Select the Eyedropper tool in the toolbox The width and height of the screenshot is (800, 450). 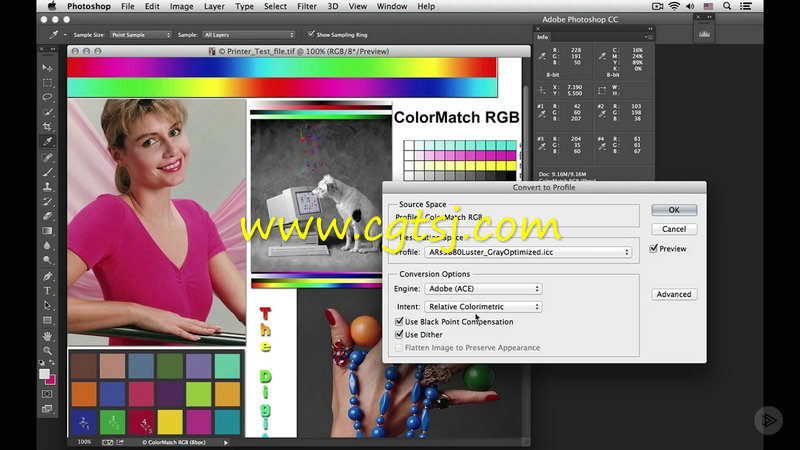47,141
